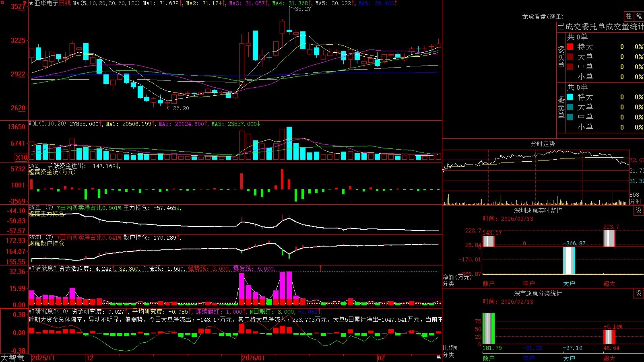Click the MA6: 29.403 value
The image size is (644, 362).
(378, 3)
